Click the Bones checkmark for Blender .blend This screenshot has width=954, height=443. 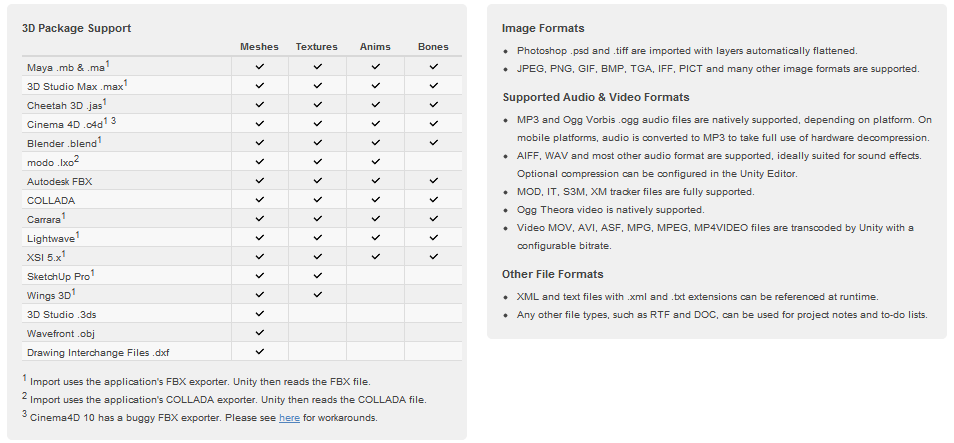click(x=433, y=142)
